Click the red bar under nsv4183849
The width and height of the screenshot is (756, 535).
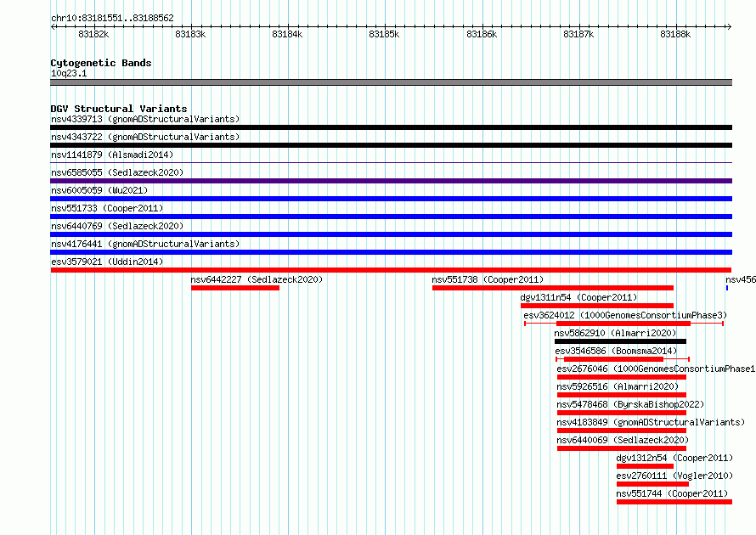tap(622, 431)
